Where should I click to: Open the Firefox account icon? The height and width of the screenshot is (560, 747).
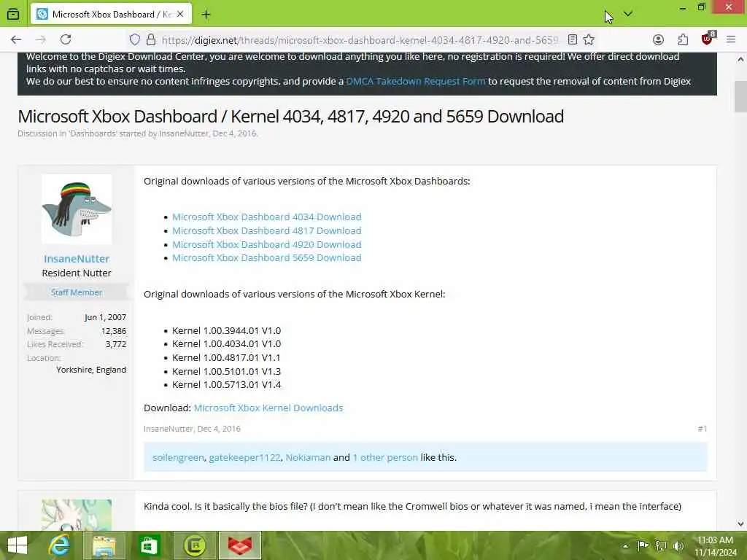pos(659,39)
